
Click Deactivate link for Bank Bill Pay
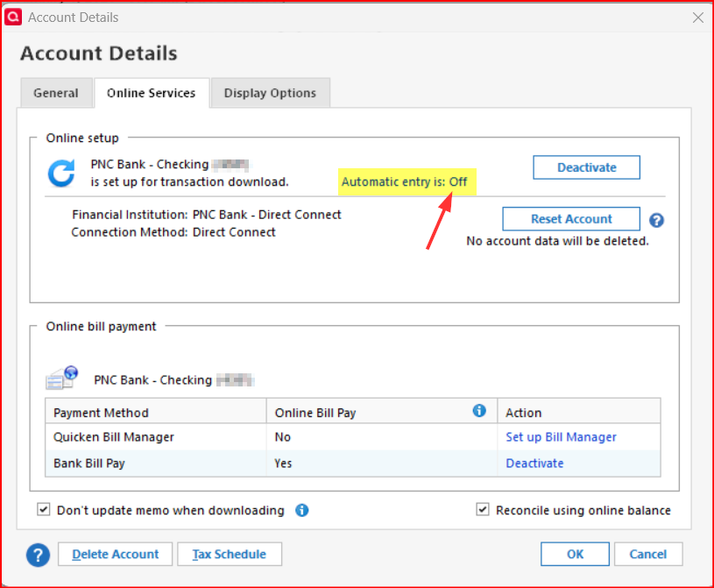coord(534,464)
